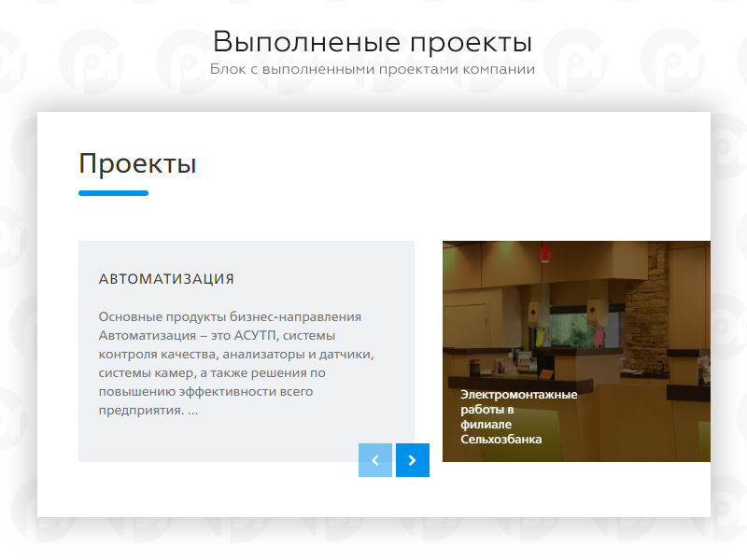Click the next slide arrow button

(x=412, y=460)
